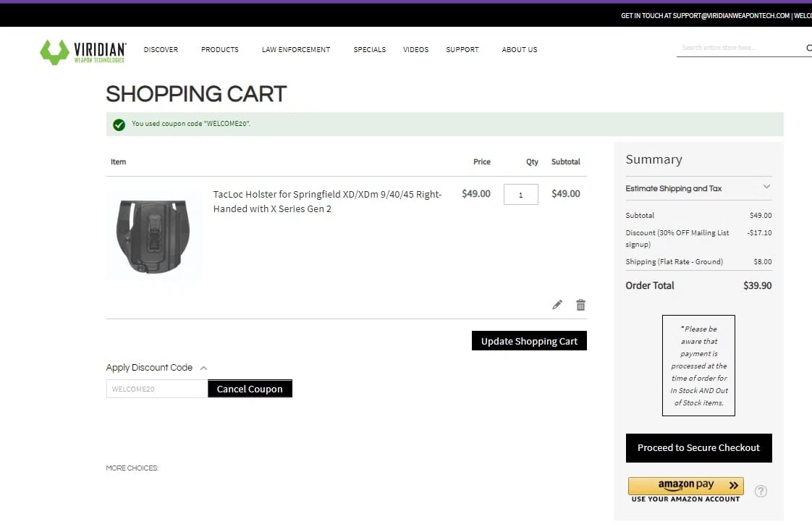Click the Viridian Weapon Technologies logo
Screen dimensions: 812x527
83,51
